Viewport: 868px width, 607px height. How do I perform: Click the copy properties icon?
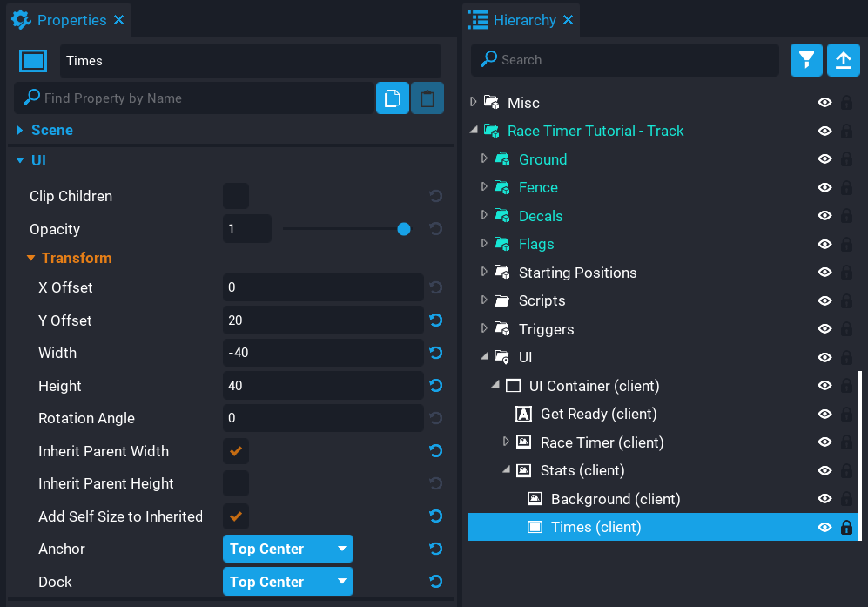tap(392, 98)
